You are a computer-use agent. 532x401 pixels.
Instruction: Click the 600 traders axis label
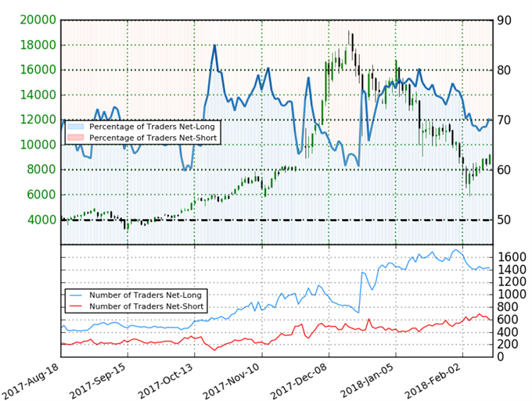coord(508,319)
